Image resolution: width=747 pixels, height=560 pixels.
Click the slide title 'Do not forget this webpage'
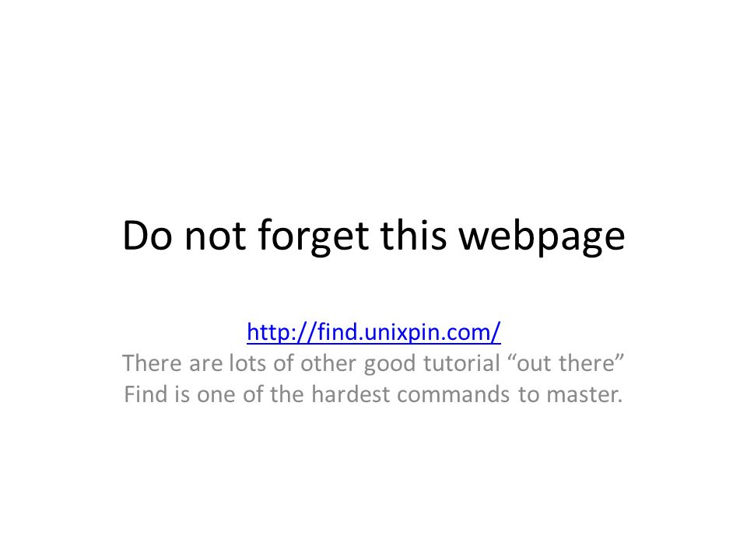tap(373, 236)
